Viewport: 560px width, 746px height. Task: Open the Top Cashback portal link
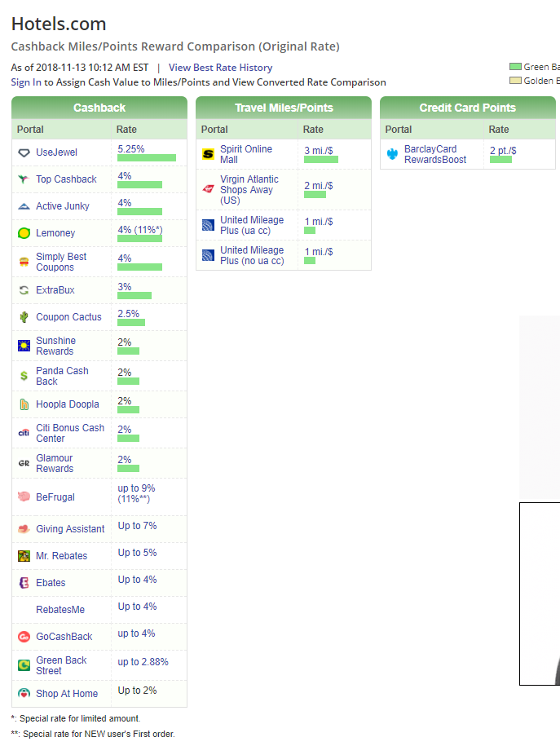(66, 179)
